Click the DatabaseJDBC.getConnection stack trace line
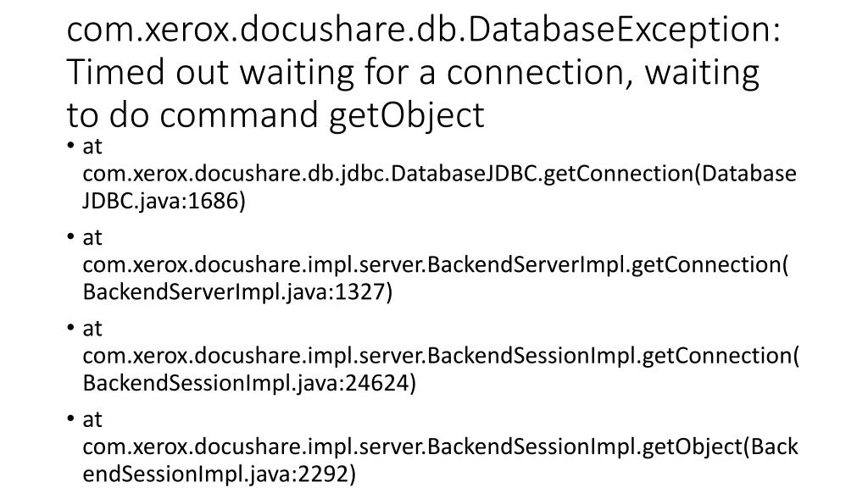Viewport: 868px width, 488px height. click(x=439, y=174)
